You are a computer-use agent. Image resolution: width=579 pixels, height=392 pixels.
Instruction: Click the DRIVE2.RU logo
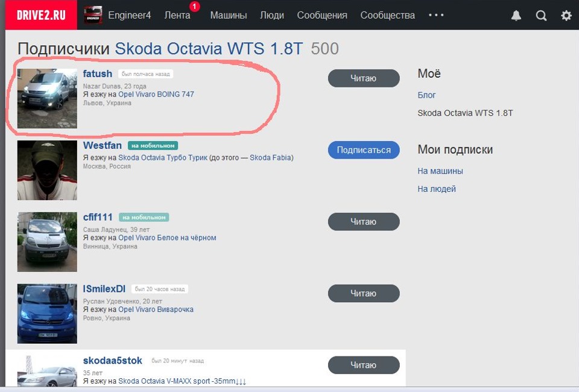[41, 14]
